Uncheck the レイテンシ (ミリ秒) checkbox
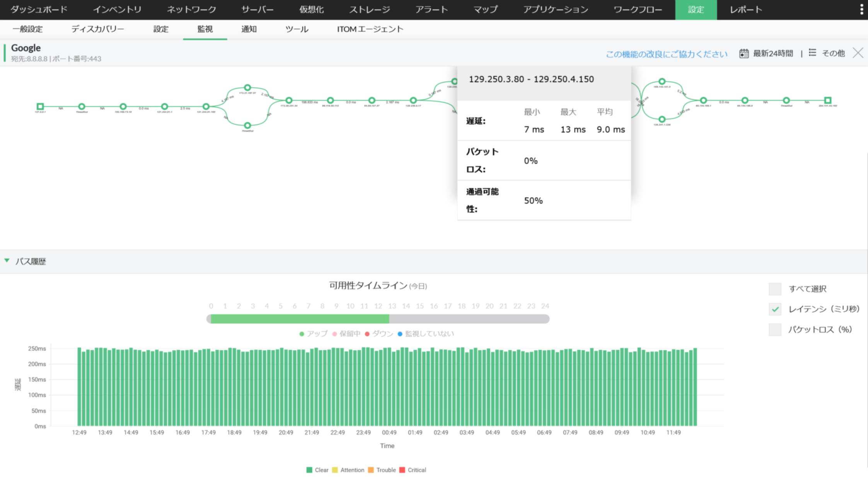 [x=775, y=309]
